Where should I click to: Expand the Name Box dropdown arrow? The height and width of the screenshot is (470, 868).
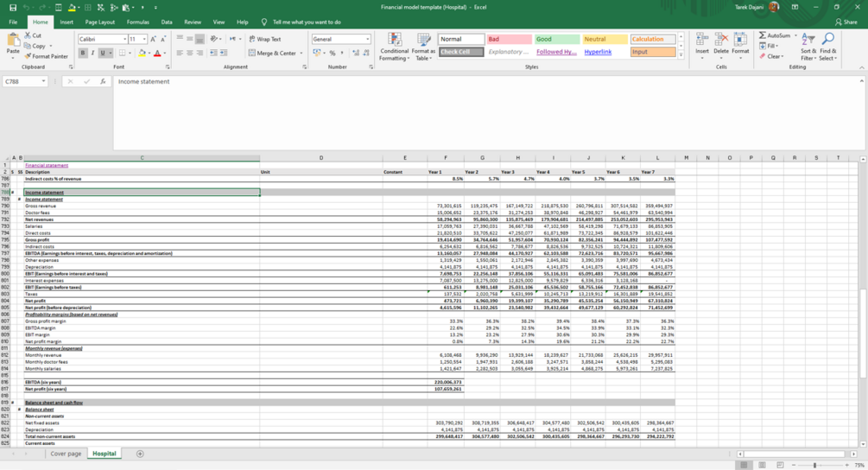click(x=43, y=81)
